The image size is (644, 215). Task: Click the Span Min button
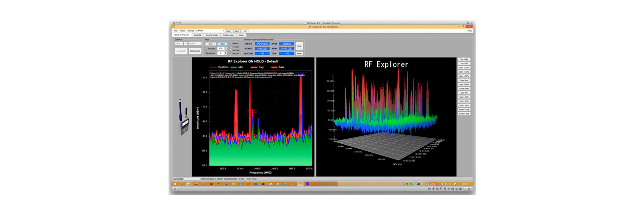(464, 93)
